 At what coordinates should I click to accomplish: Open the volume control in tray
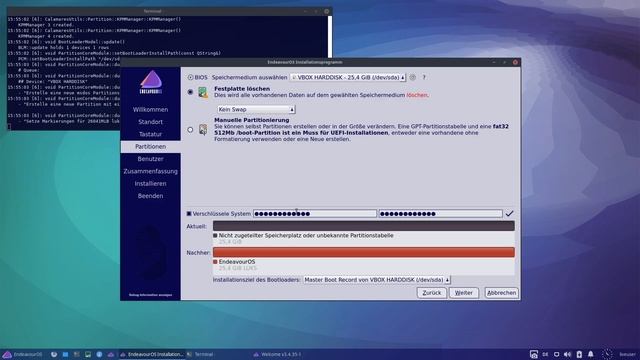pos(568,354)
